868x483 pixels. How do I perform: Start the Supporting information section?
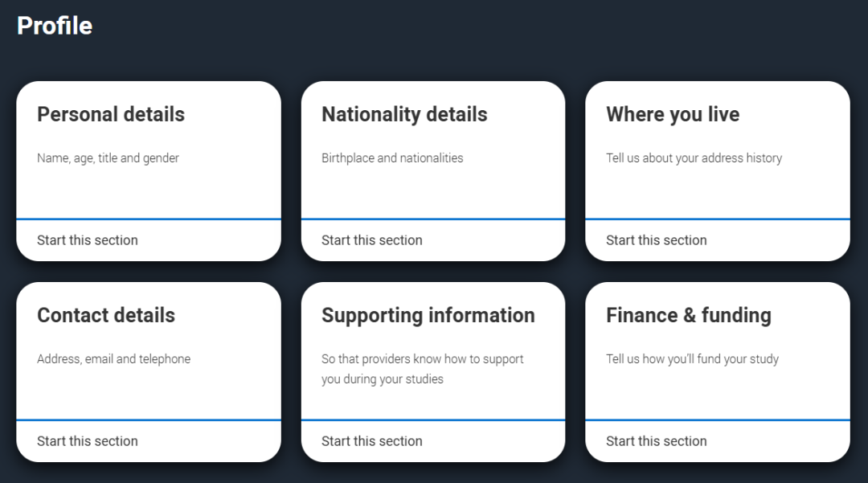372,441
